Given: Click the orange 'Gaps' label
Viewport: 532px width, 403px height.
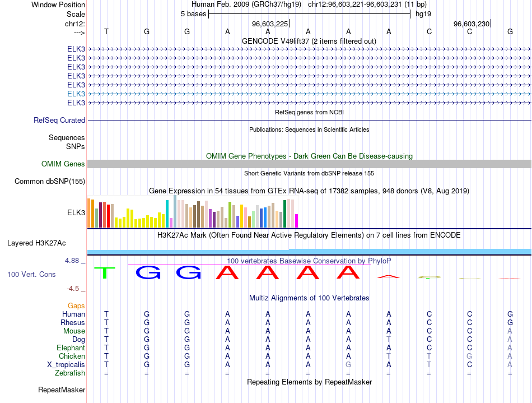Looking at the screenshot, I should [76, 306].
